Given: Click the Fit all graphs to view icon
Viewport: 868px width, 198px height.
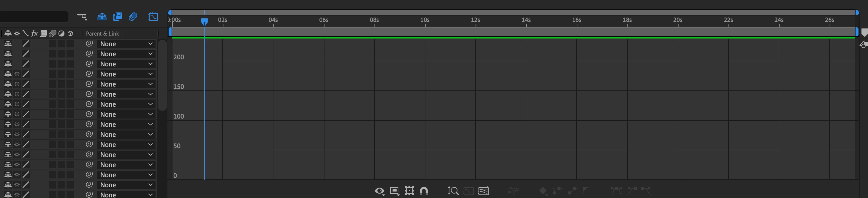Looking at the screenshot, I should pos(483,191).
